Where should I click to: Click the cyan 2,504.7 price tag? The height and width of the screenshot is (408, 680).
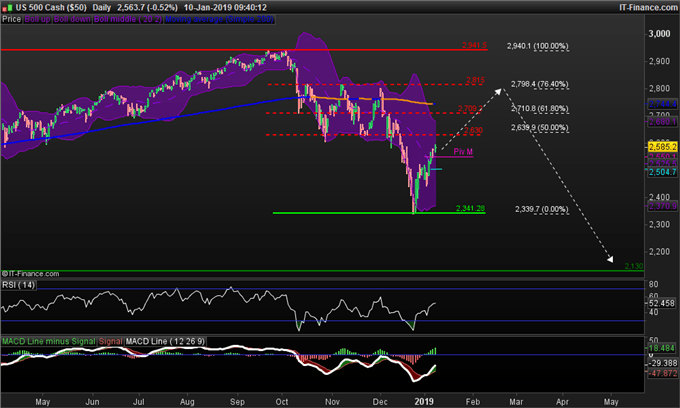[662, 172]
